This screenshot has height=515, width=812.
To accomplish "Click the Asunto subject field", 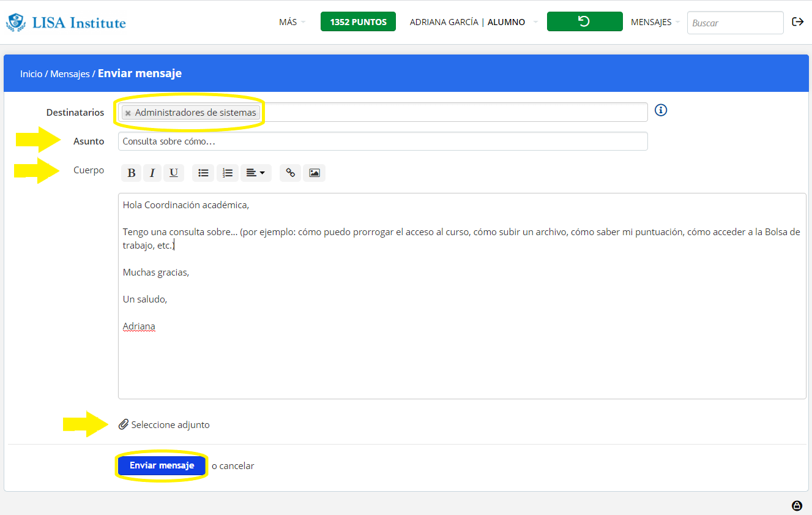I will point(382,141).
